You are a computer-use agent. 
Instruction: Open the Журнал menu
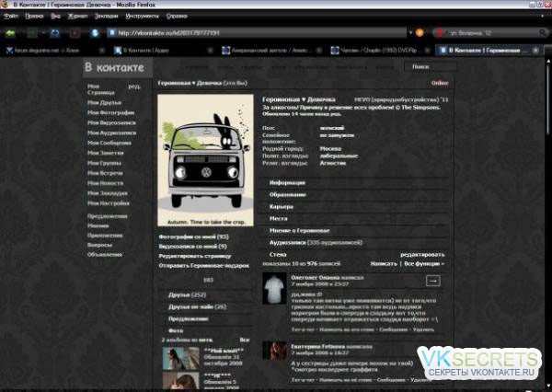(x=77, y=16)
